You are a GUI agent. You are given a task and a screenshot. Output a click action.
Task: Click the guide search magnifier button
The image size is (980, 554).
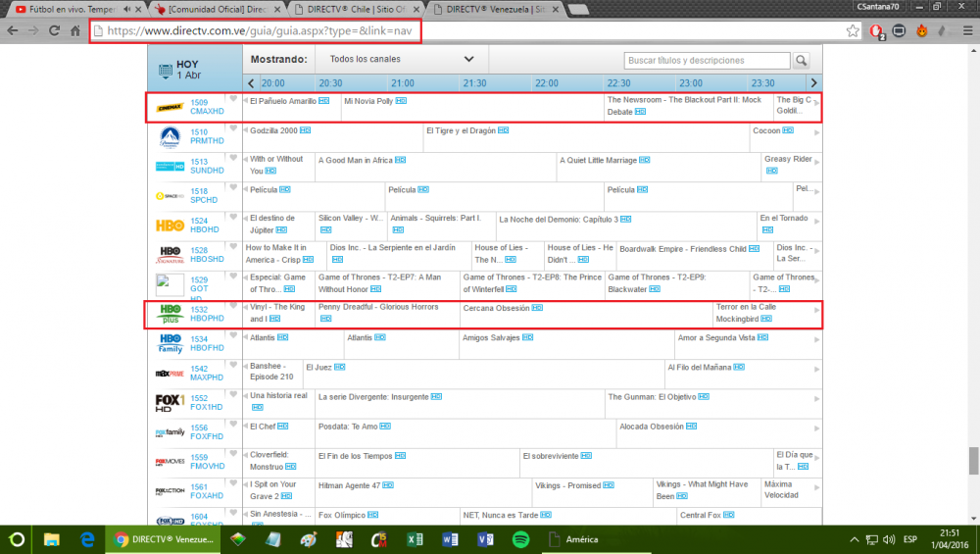pos(803,60)
